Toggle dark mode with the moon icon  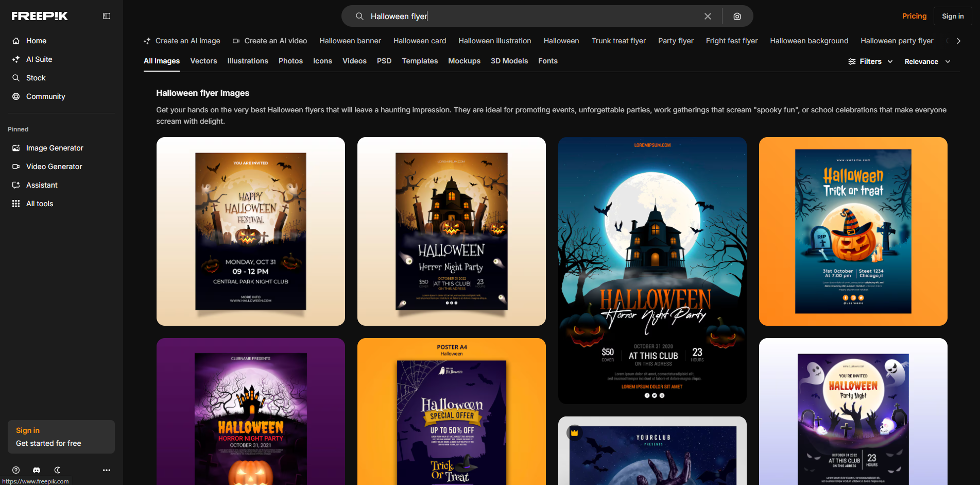pos(57,470)
